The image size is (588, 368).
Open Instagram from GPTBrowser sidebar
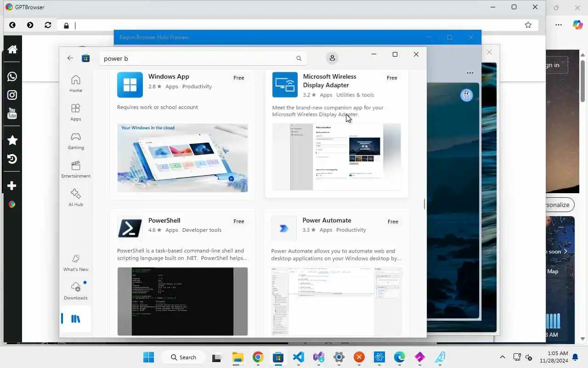pyautogui.click(x=12, y=95)
